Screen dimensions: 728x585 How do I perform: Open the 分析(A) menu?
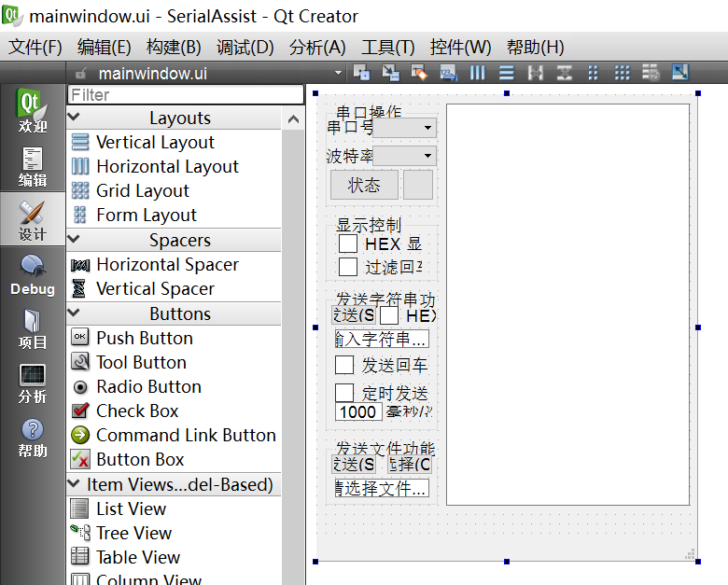(317, 47)
